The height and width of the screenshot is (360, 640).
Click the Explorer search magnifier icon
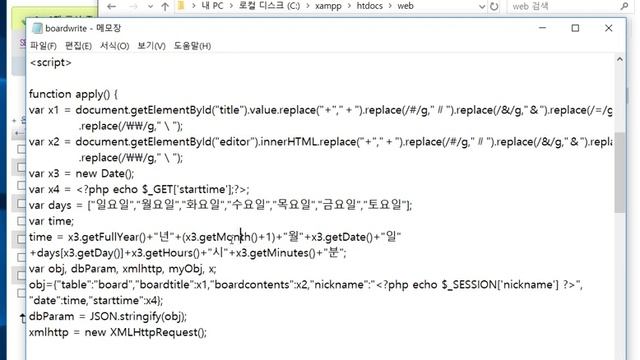tap(624, 6)
